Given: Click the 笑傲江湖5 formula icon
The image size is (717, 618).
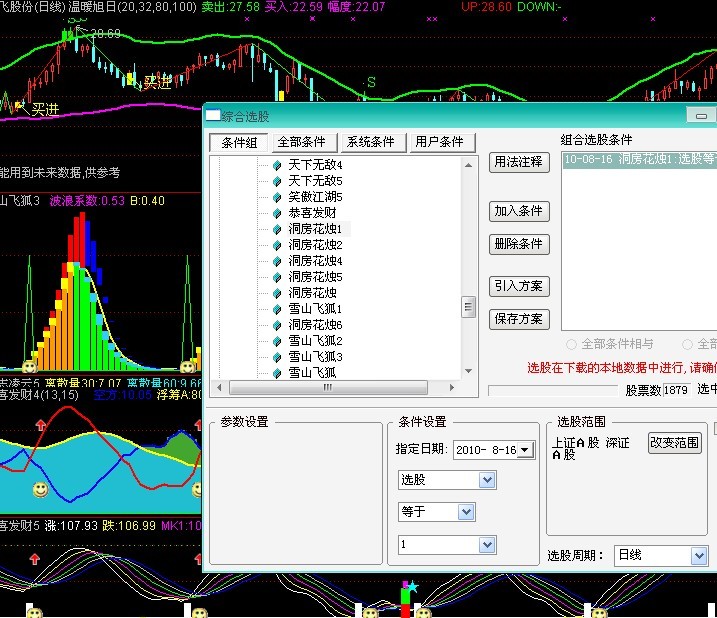Looking at the screenshot, I should 278,197.
